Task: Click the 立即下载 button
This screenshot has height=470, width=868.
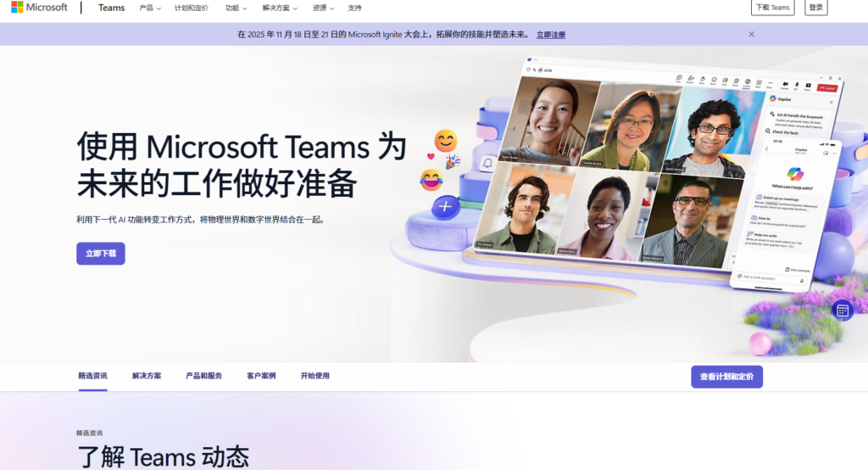Action: tap(101, 253)
